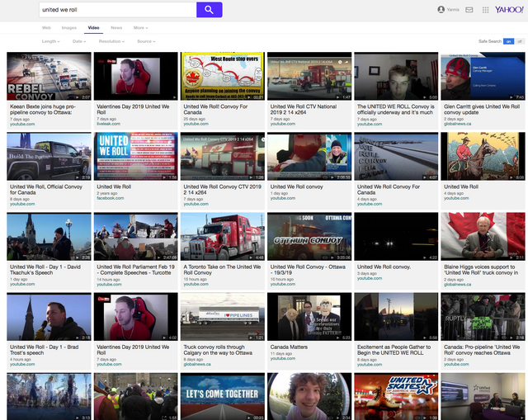The image size is (528, 420).
Task: Expand the Resolution filter dropdown
Action: (111, 41)
